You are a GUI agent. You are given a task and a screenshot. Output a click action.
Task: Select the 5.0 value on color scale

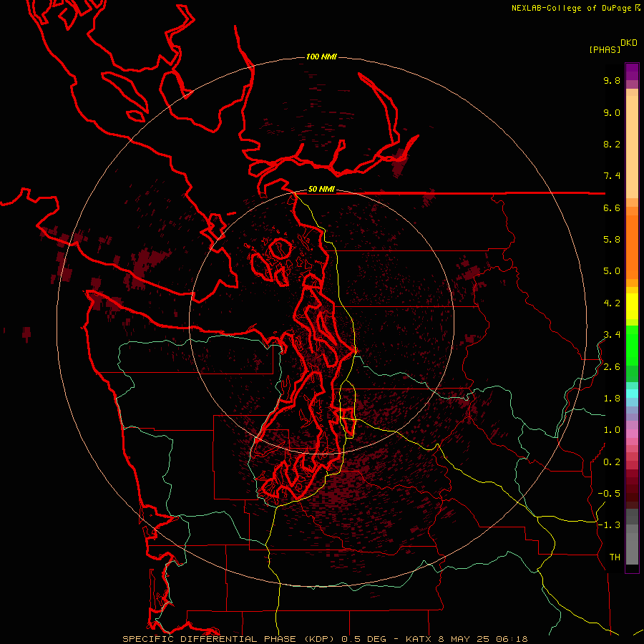612,271
